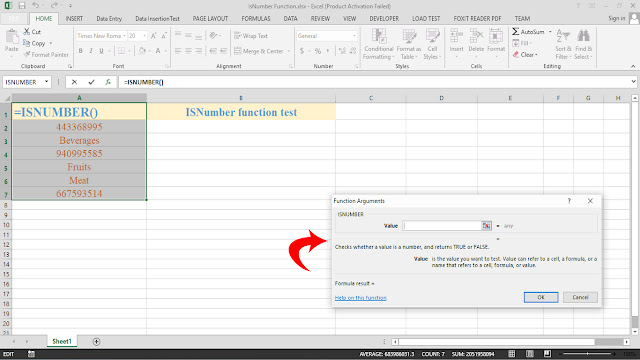Open the General number format dropdown
Screen dimensions: 640x360
tap(354, 36)
